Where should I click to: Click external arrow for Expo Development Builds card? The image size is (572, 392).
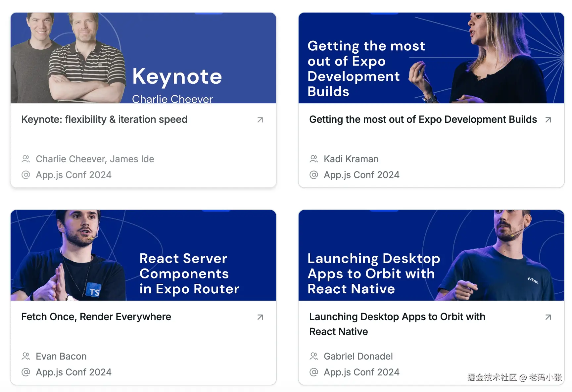point(548,120)
